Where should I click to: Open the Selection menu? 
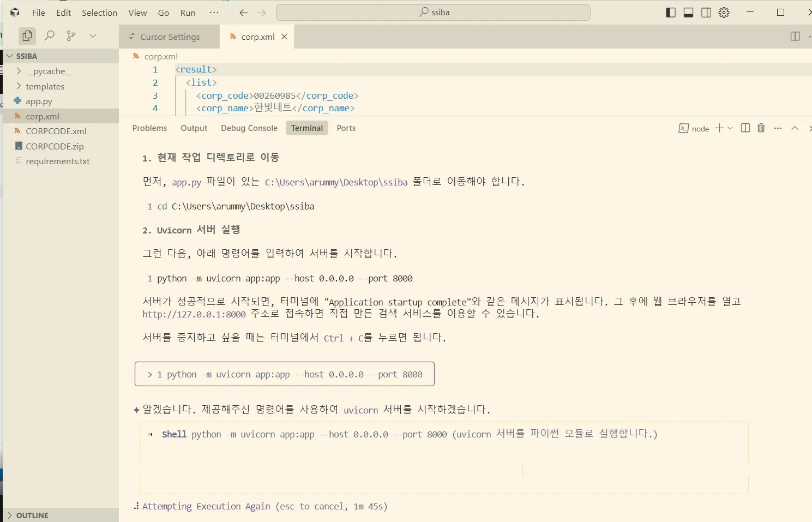coord(99,13)
